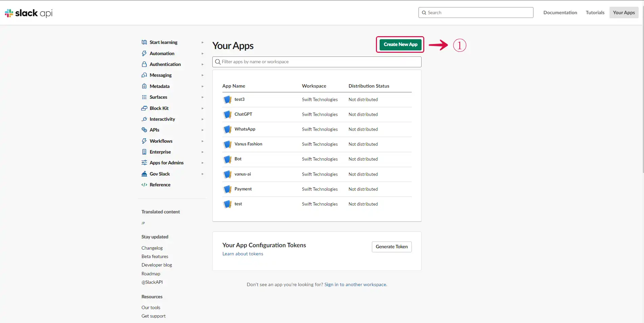Click the WhatsApp app icon
644x323 pixels.
point(228,129)
